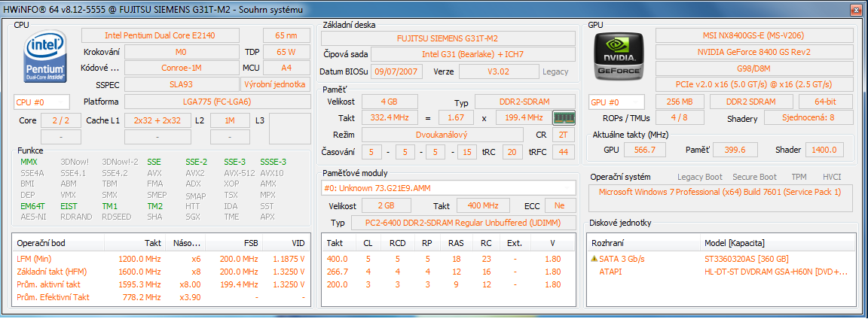Click the ST3360320AS [360 GB] drive model
This screenshot has height=319, width=868.
coord(746,259)
